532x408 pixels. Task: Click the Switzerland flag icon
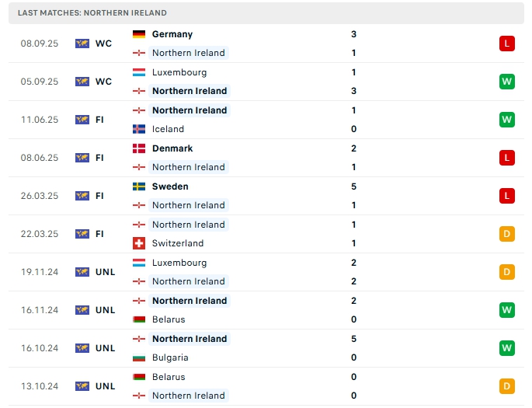coord(139,243)
